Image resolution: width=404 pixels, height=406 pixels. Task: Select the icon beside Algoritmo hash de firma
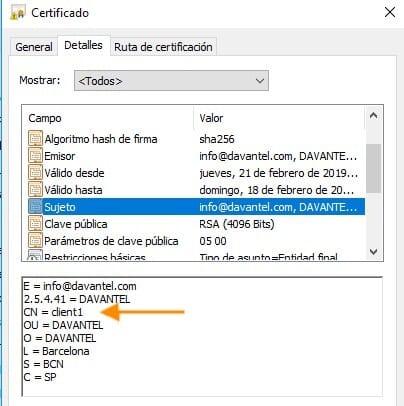pos(35,139)
